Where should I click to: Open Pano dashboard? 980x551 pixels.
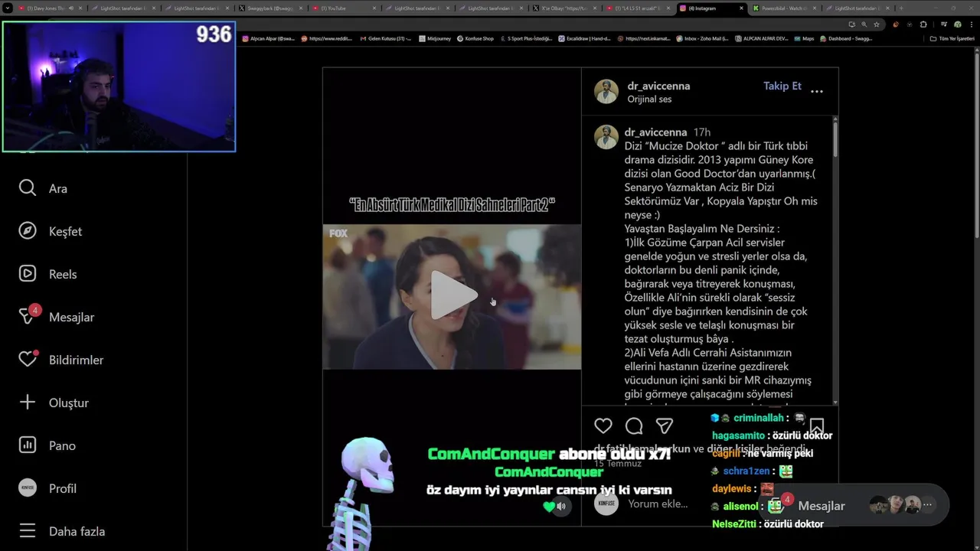pos(47,445)
